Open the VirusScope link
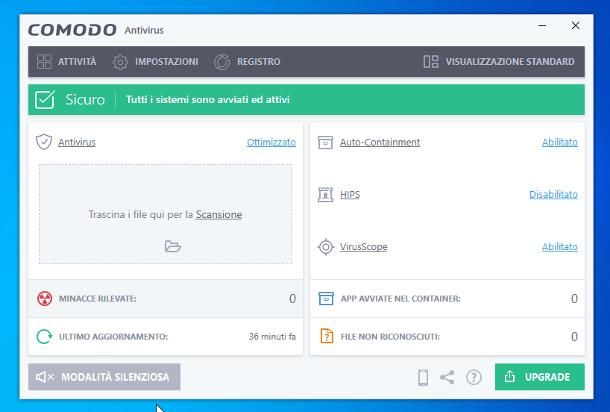 [363, 247]
